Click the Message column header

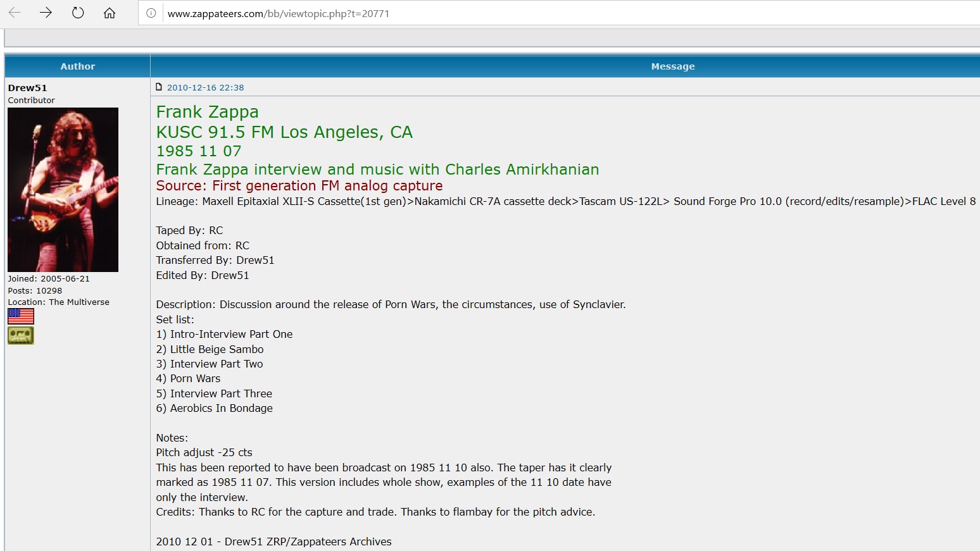[673, 66]
